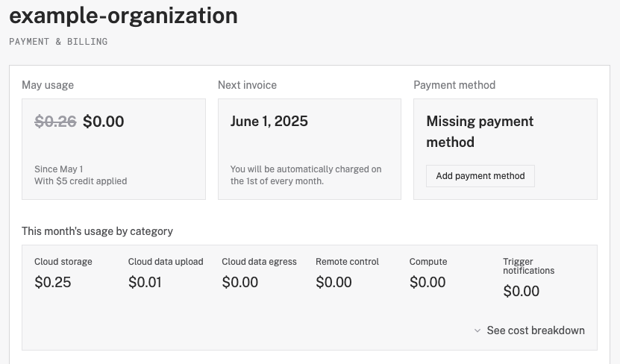
Task: Click the Payment & Billing subtitle
Action: [x=58, y=42]
